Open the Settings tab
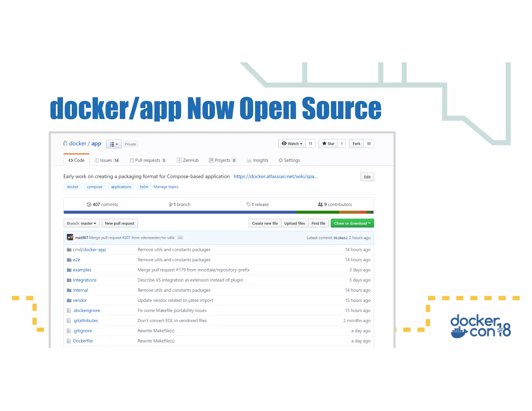The image size is (532, 411). click(x=289, y=160)
